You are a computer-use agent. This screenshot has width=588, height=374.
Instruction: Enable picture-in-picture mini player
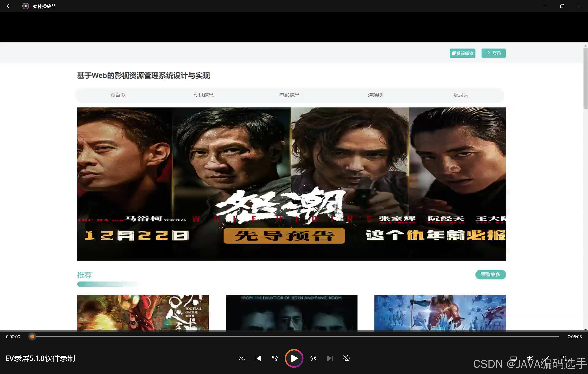[563, 358]
